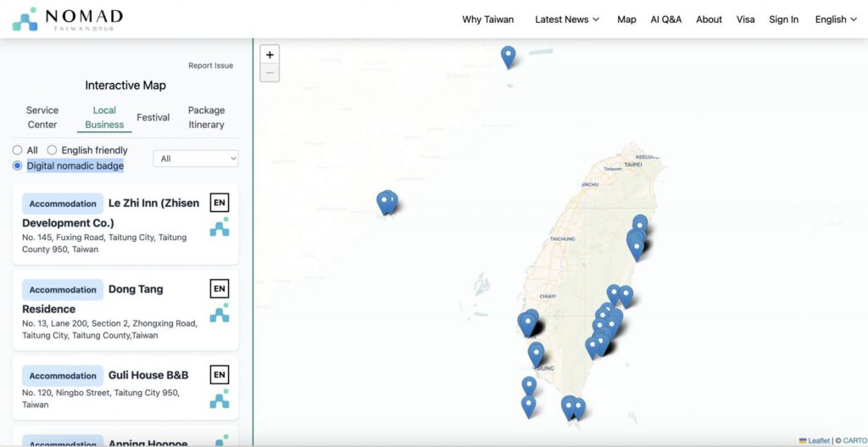
Task: Switch to the Service Center tab
Action: click(x=42, y=117)
